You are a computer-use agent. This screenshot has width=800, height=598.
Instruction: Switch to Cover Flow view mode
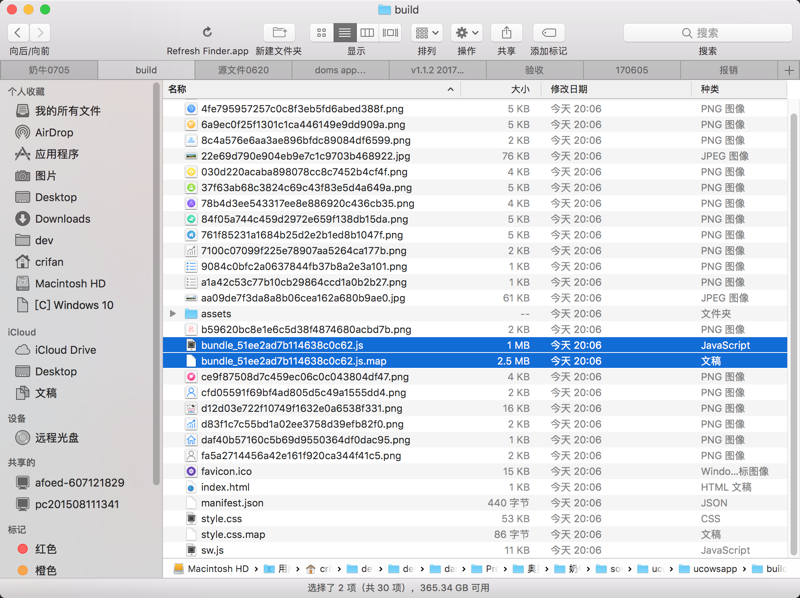click(390, 33)
